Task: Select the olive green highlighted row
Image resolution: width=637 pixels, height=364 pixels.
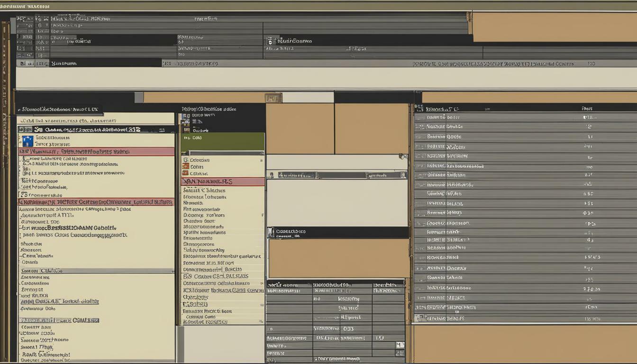Action: (x=223, y=142)
